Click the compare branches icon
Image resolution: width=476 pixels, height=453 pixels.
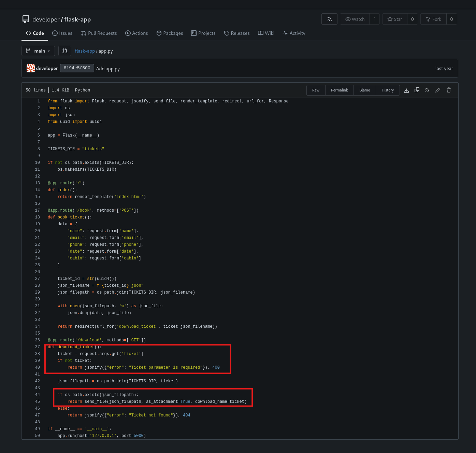click(x=65, y=51)
